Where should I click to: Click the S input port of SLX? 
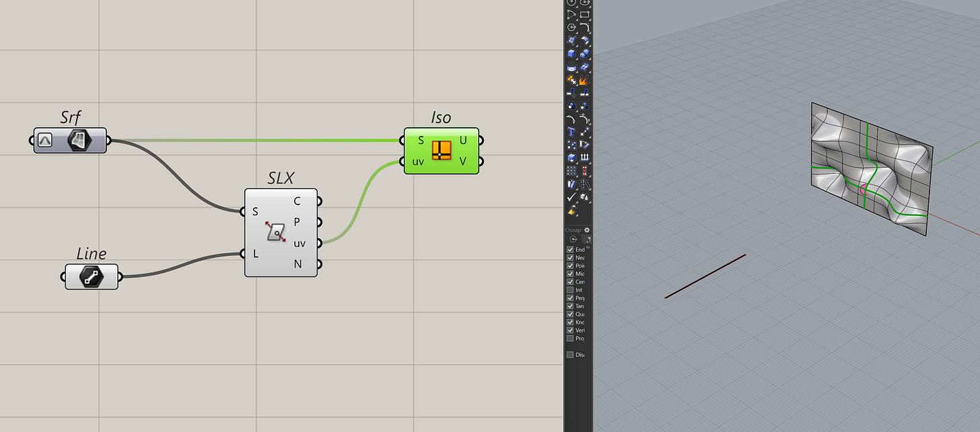pos(244,211)
